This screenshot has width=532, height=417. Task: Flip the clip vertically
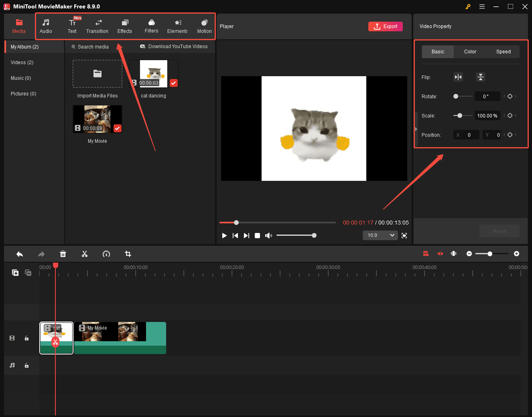coord(481,77)
